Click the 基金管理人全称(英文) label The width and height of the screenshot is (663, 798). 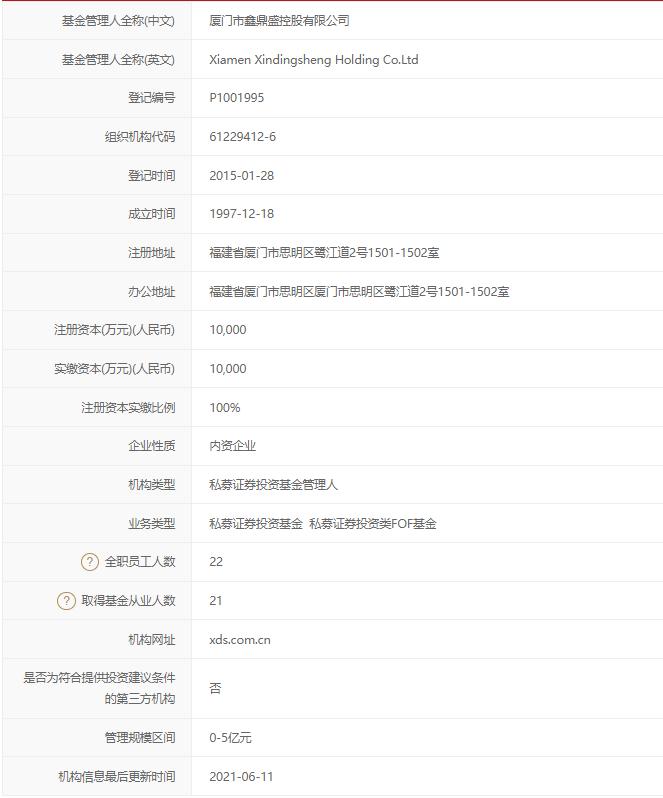click(118, 60)
